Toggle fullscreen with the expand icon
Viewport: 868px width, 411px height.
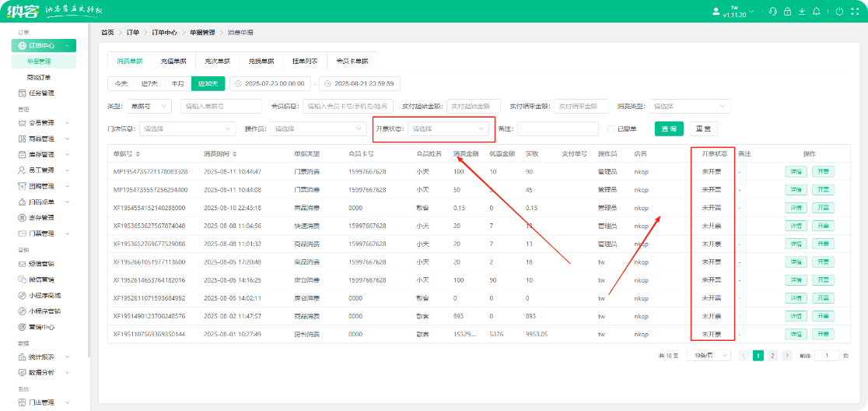(x=854, y=12)
